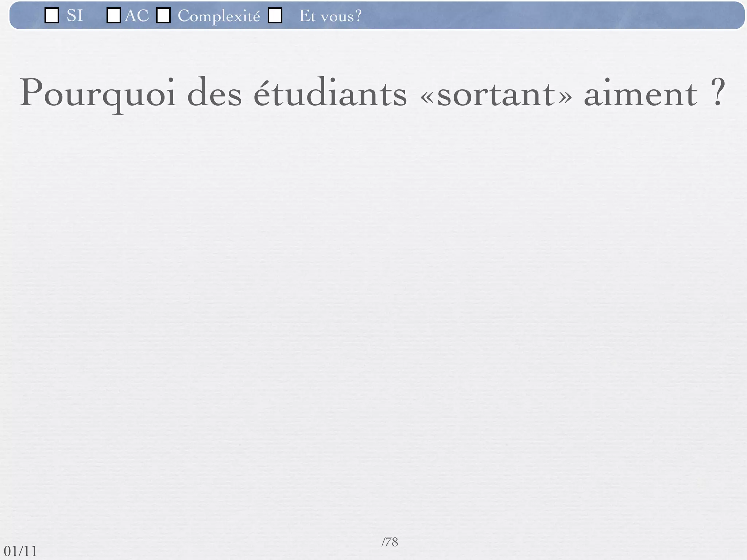Go to the Et vous? section
The image size is (747, 560).
click(x=330, y=16)
